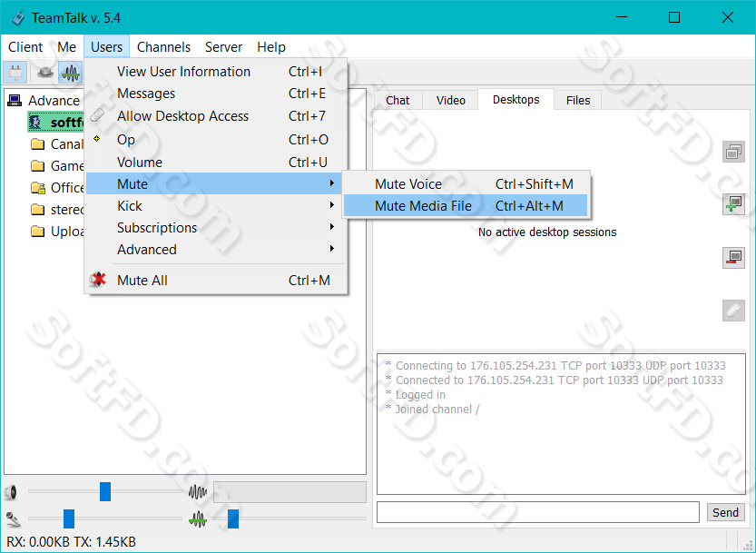Click the 'Connected to 176.105.254.231' log line
The image size is (756, 553).
click(x=555, y=380)
